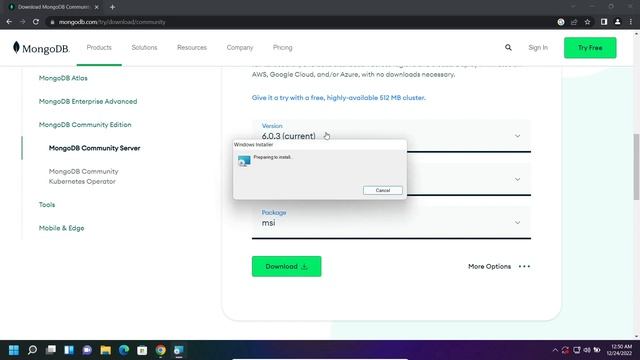
Task: Expand the Version dropdown chevron
Action: coord(517,136)
